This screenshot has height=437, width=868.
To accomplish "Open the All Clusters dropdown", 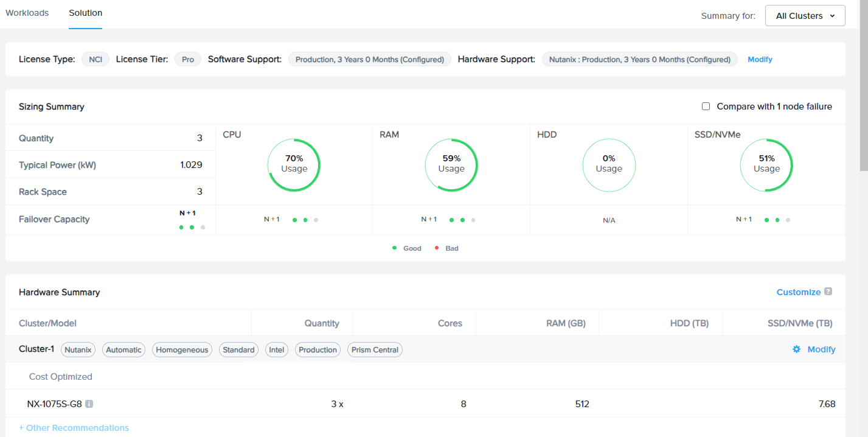I will coord(805,15).
